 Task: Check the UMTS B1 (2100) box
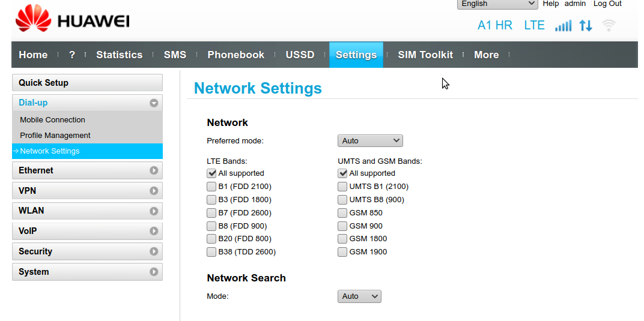(342, 187)
